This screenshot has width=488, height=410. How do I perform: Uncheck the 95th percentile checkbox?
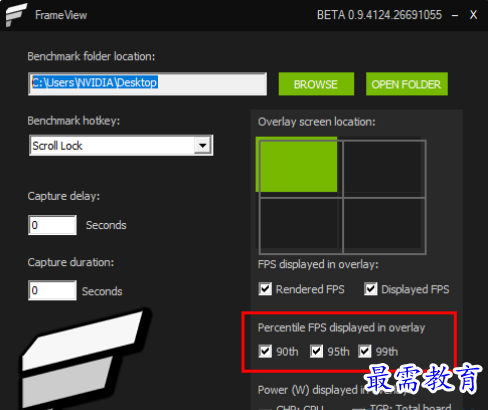316,351
